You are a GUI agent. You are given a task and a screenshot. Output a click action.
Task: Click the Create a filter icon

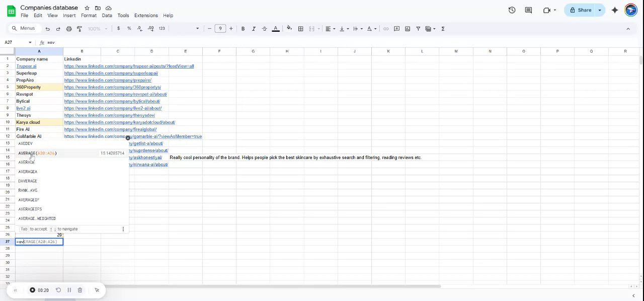click(418, 29)
